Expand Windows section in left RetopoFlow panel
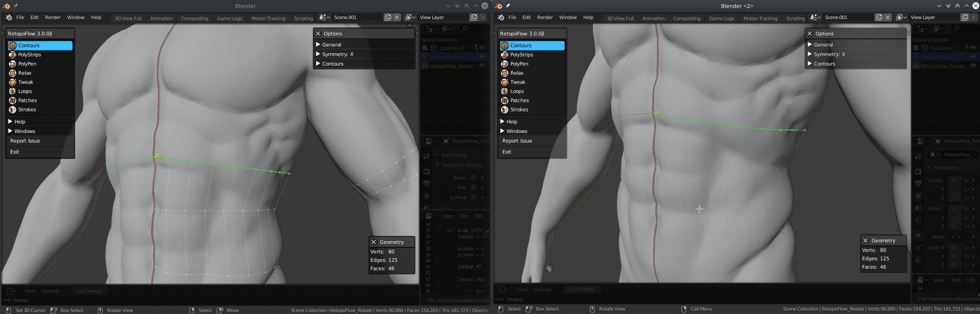 tap(40, 131)
